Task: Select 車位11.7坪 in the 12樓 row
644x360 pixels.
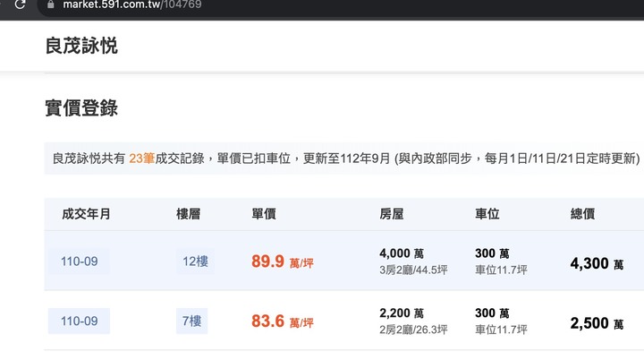Action: coord(501,270)
